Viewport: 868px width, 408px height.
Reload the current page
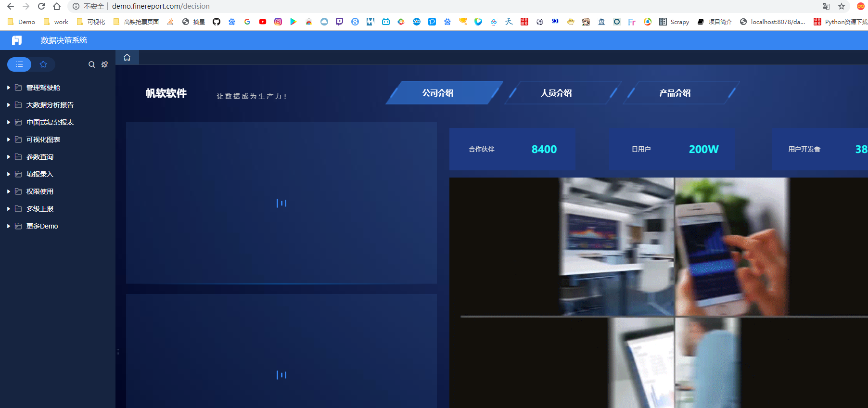click(41, 6)
